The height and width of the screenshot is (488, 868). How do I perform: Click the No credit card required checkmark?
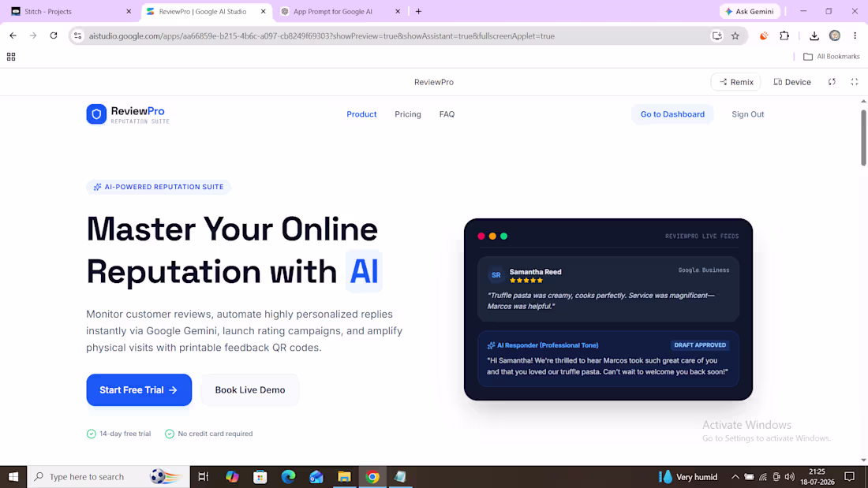coord(170,434)
